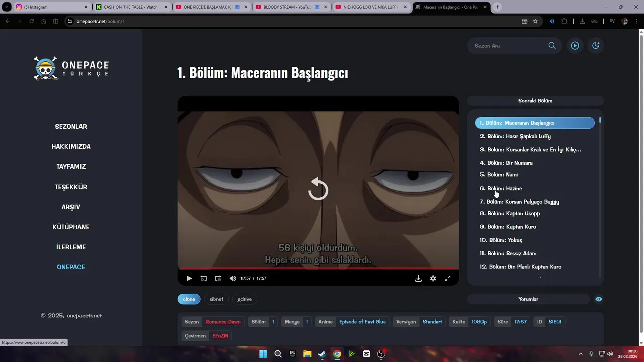Select 11. Bölüm: Sessiz Adam
Viewport: 644px width, 362px height.
pyautogui.click(x=508, y=253)
